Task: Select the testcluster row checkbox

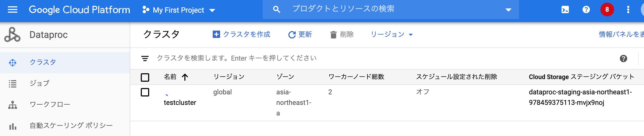Action: (145, 92)
